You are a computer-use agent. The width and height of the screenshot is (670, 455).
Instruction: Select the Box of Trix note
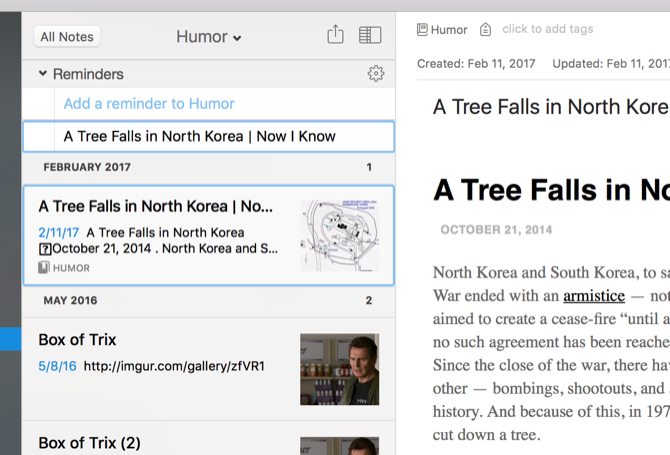click(x=209, y=369)
